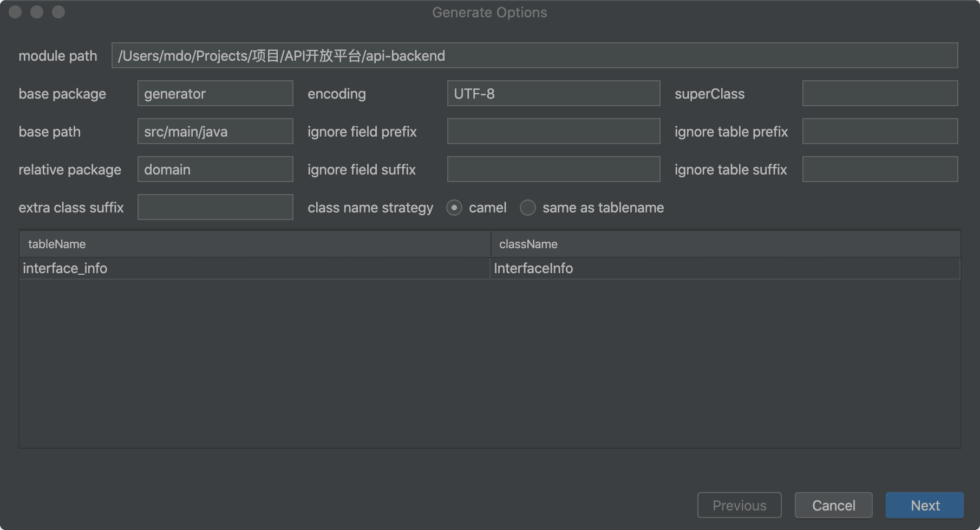Click the className column header

click(x=726, y=244)
